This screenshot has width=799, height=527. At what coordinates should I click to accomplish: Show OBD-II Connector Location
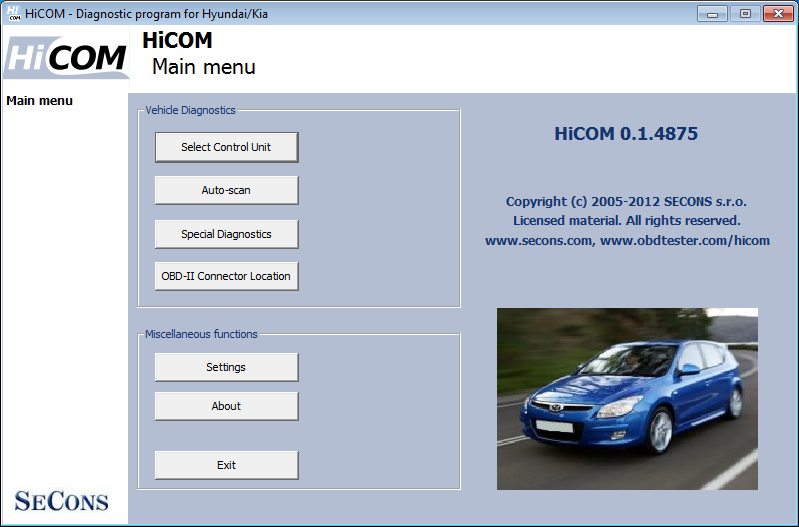(x=226, y=276)
